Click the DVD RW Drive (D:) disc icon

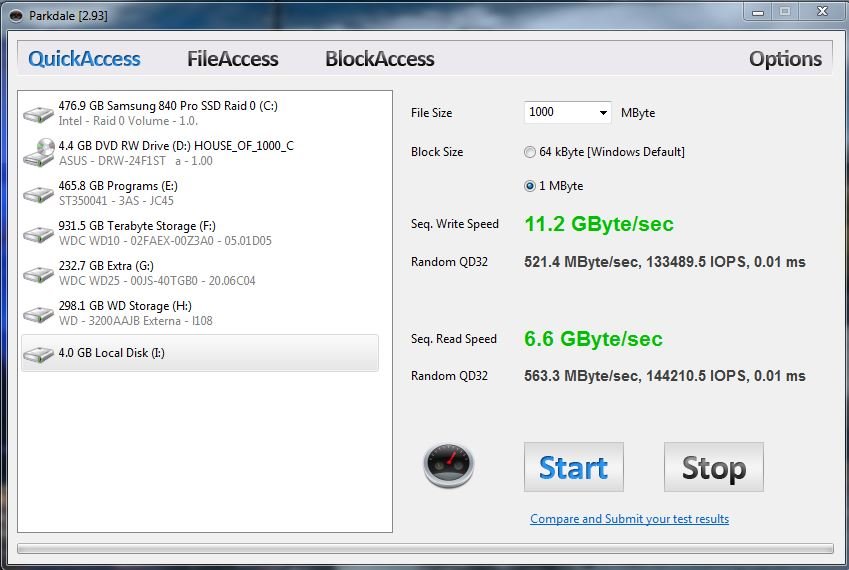[39, 152]
